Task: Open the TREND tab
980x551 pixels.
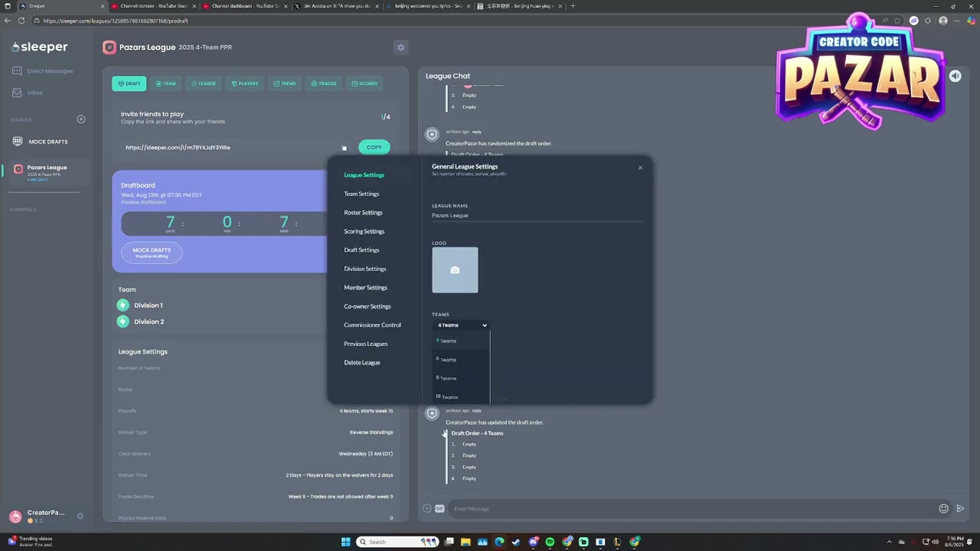Action: pyautogui.click(x=285, y=83)
